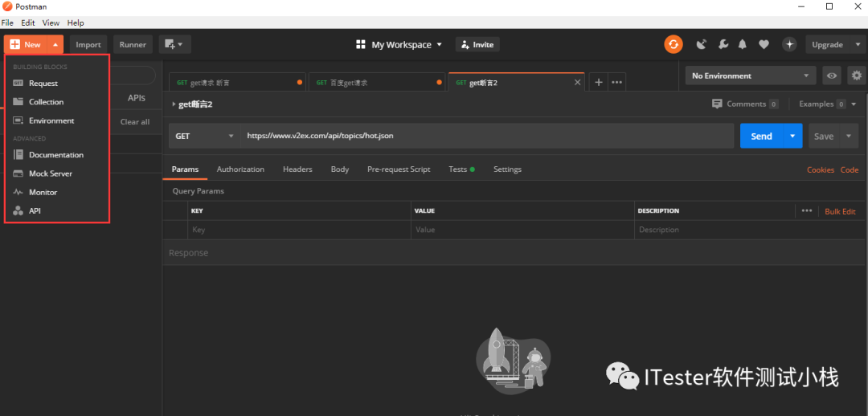Image resolution: width=868 pixels, height=416 pixels.
Task: Click the Bulk Edit link
Action: click(x=841, y=211)
